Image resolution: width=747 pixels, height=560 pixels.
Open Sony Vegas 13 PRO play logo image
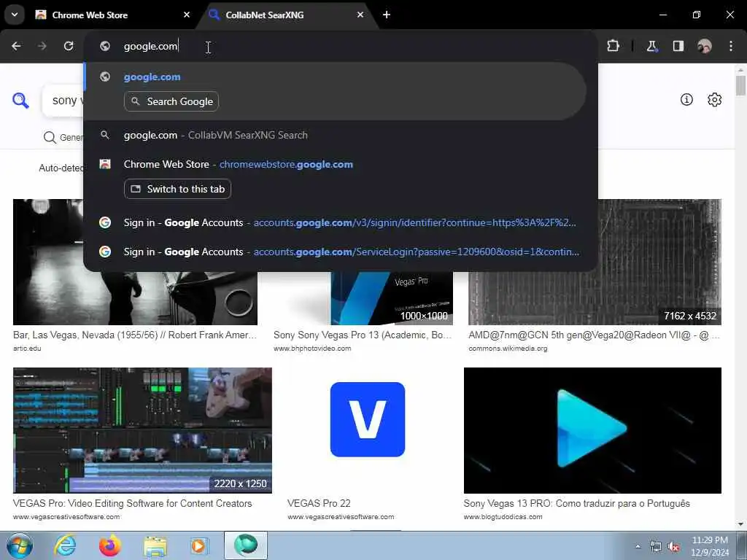[x=592, y=430]
